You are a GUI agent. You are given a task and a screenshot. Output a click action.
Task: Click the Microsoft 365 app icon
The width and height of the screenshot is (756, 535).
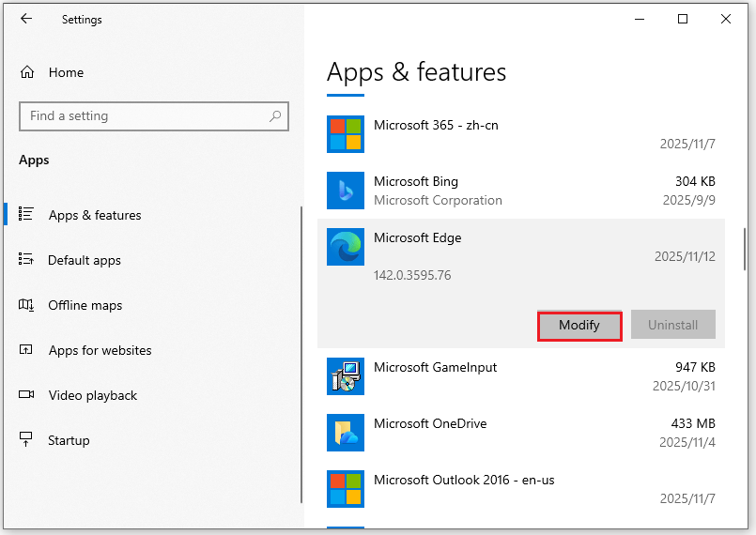point(345,134)
